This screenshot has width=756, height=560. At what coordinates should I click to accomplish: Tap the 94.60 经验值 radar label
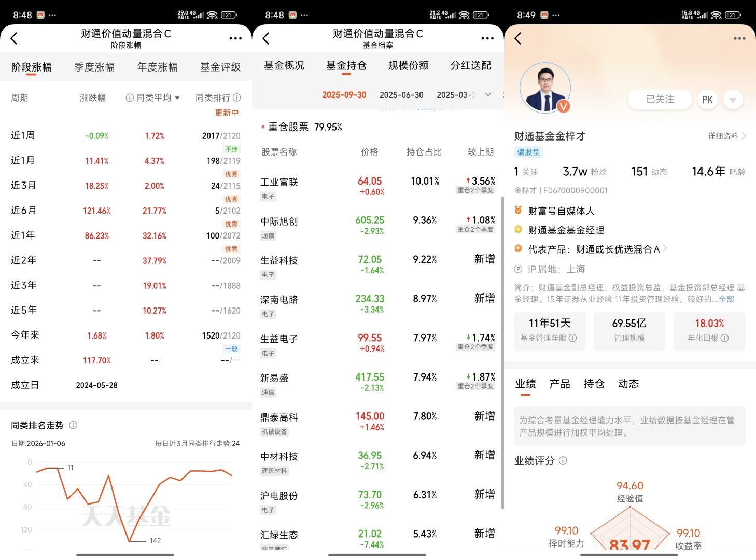tap(629, 492)
